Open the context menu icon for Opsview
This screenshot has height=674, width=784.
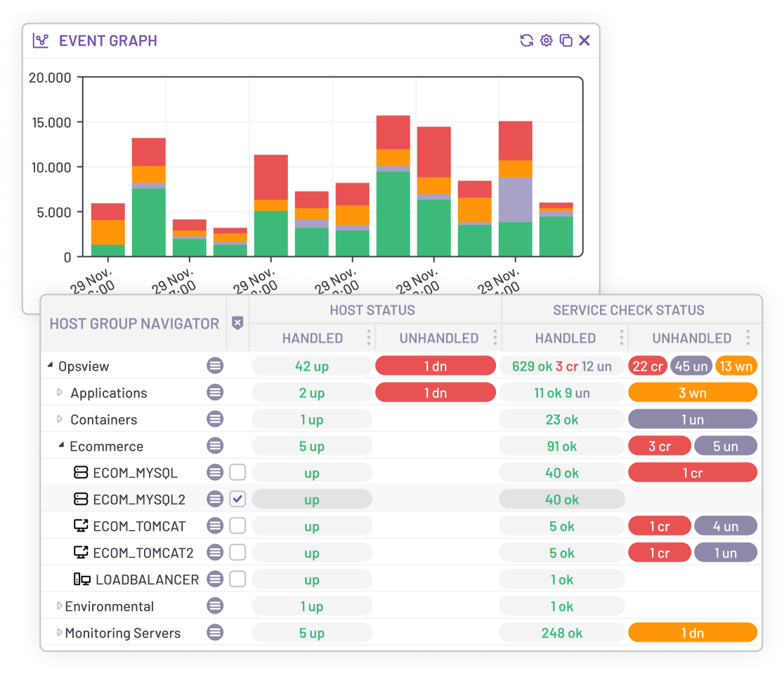215,366
